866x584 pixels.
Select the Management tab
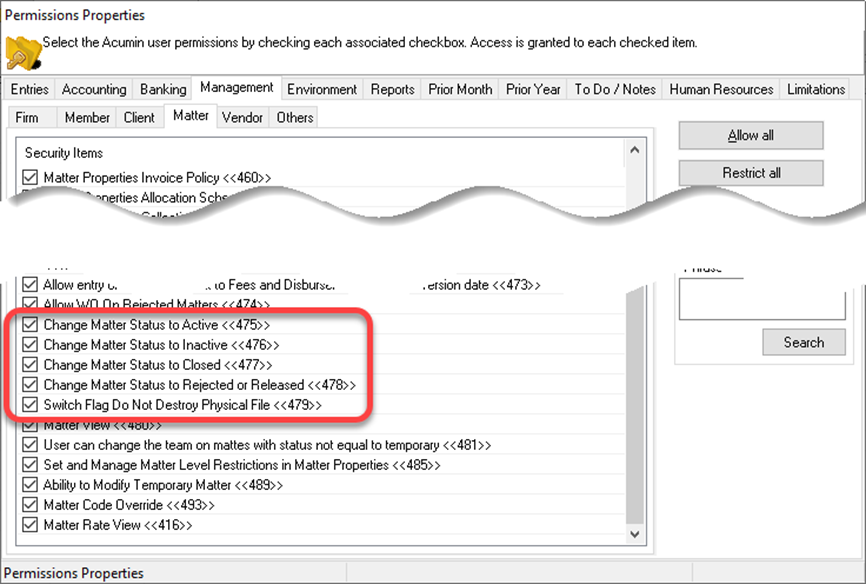pyautogui.click(x=236, y=87)
